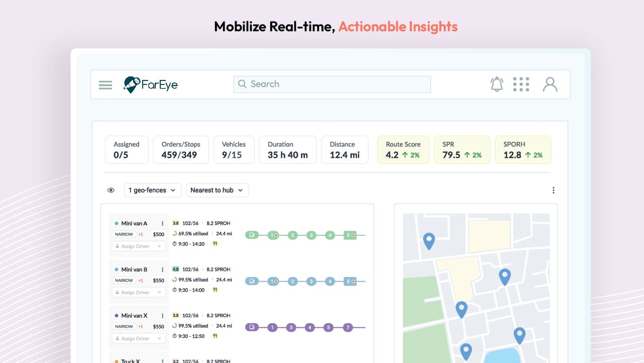Select the Assigned 0/5 card
The width and height of the screenshot is (644, 363).
(x=127, y=150)
